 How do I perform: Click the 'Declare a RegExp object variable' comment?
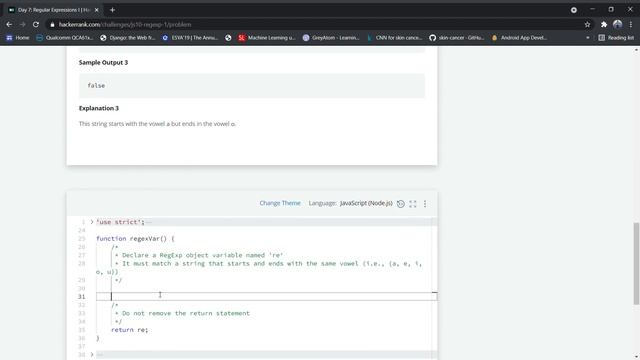(199, 255)
